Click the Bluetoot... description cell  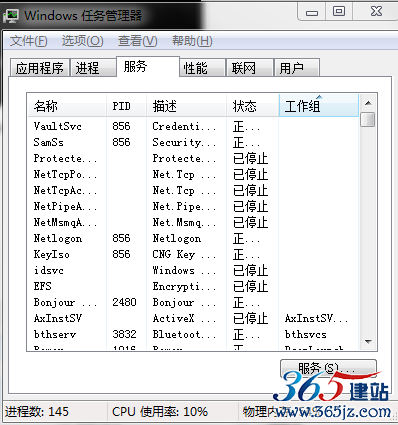point(184,334)
